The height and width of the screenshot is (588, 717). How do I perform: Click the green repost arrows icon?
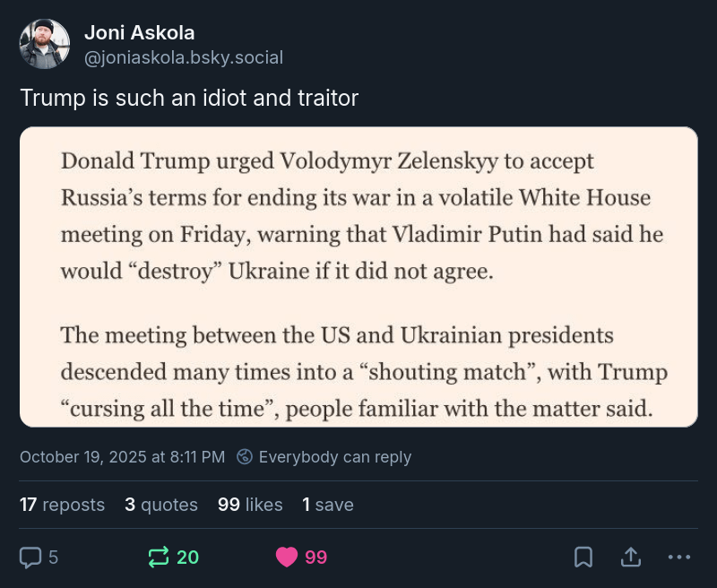point(159,558)
